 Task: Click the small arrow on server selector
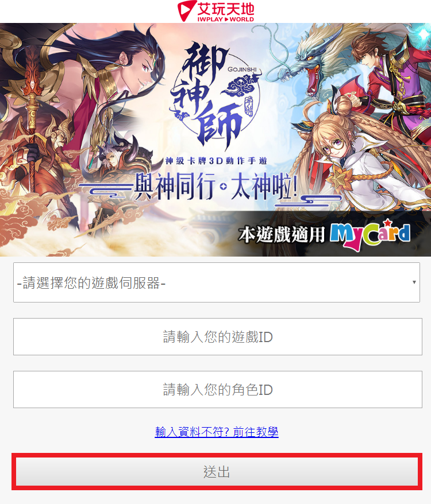[414, 282]
